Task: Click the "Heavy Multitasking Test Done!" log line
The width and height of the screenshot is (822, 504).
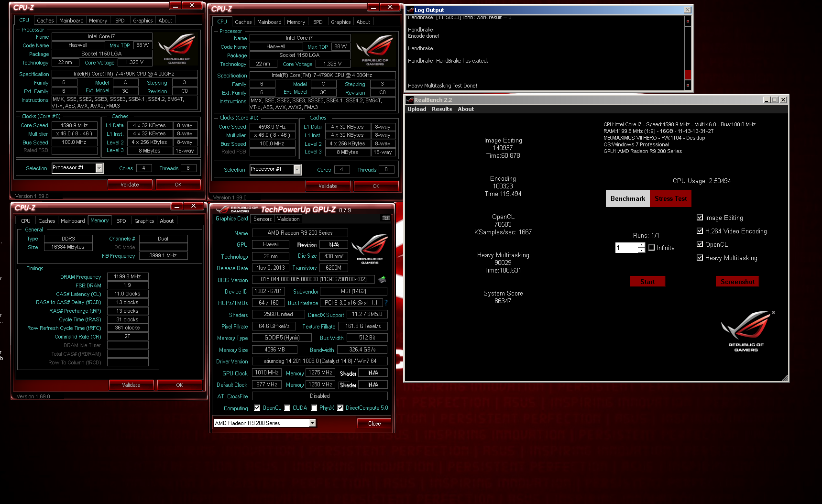Action: [442, 86]
